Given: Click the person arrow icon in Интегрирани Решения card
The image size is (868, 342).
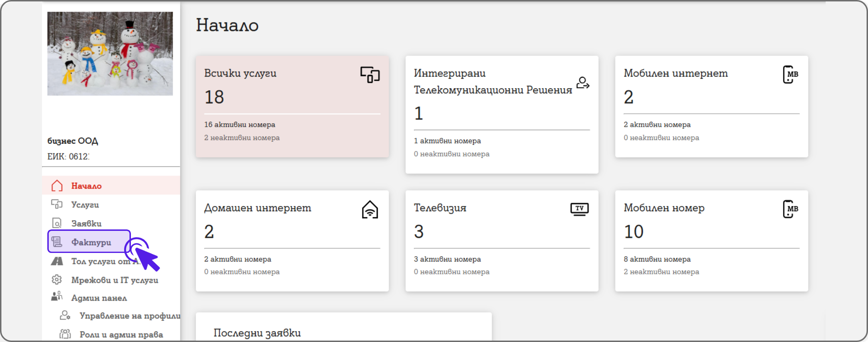Looking at the screenshot, I should [583, 83].
